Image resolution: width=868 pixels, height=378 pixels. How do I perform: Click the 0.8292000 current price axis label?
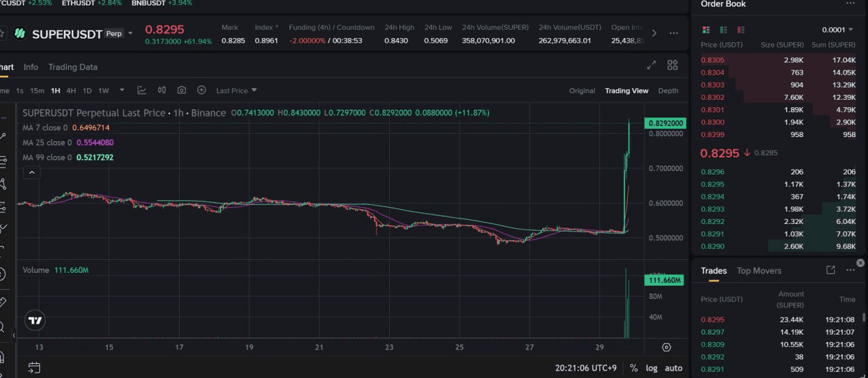[665, 124]
